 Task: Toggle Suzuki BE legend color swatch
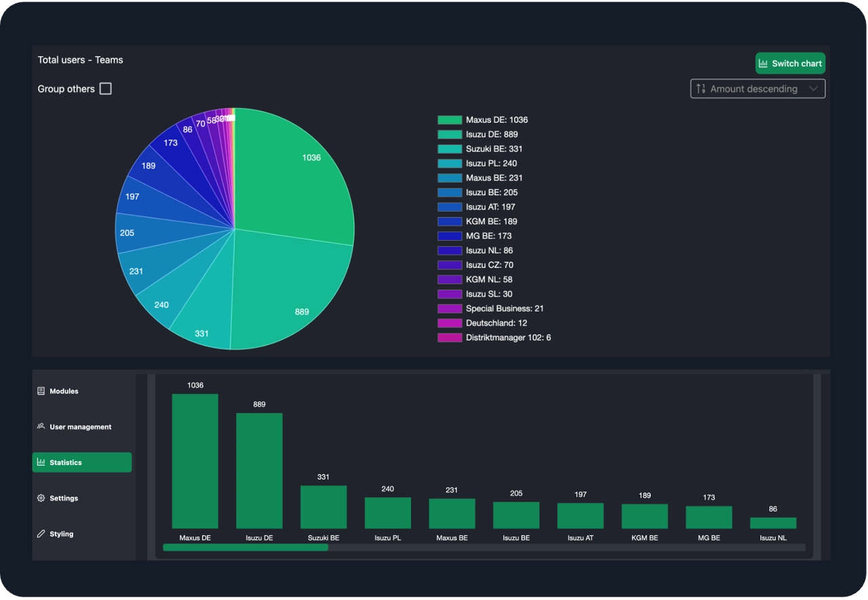click(x=450, y=149)
